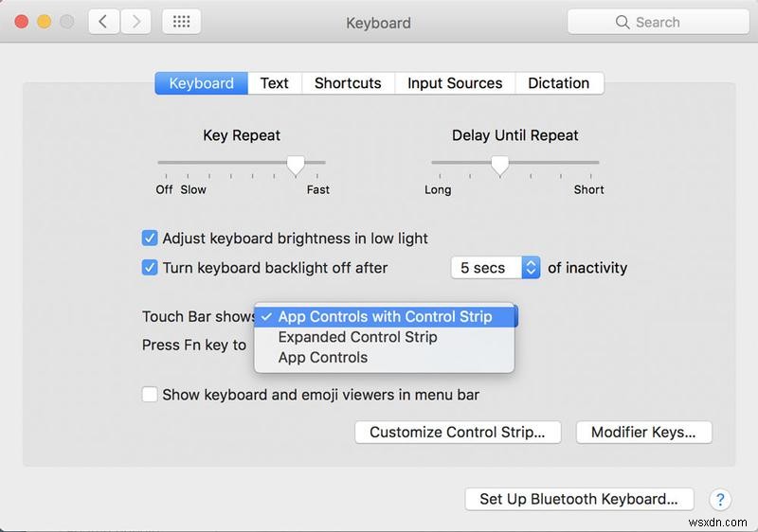Switch to the Keyboard tab
Viewport: 758px width, 532px height.
point(201,83)
